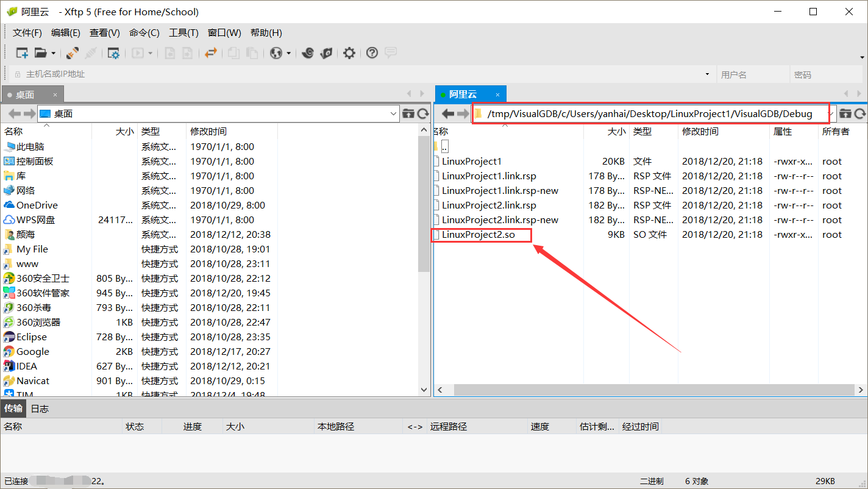The image size is (868, 489).
Task: Click the back navigation arrow in the remote pane
Action: pyautogui.click(x=448, y=113)
